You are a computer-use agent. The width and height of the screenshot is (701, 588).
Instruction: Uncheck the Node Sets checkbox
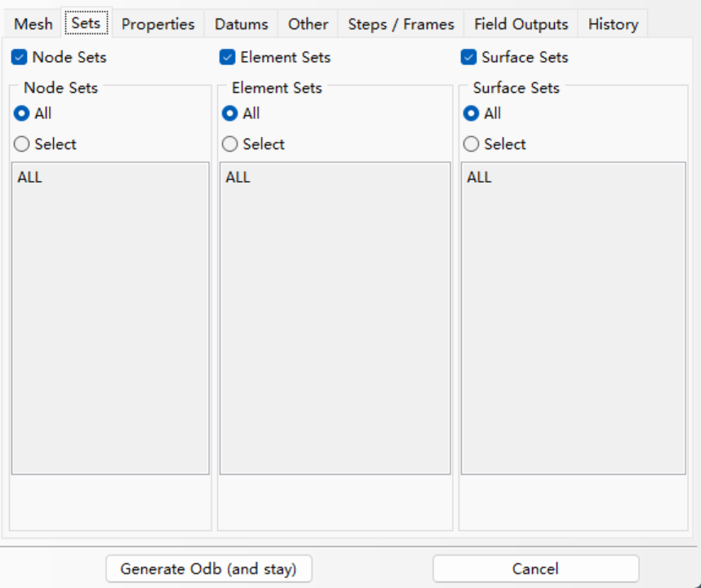(x=19, y=58)
